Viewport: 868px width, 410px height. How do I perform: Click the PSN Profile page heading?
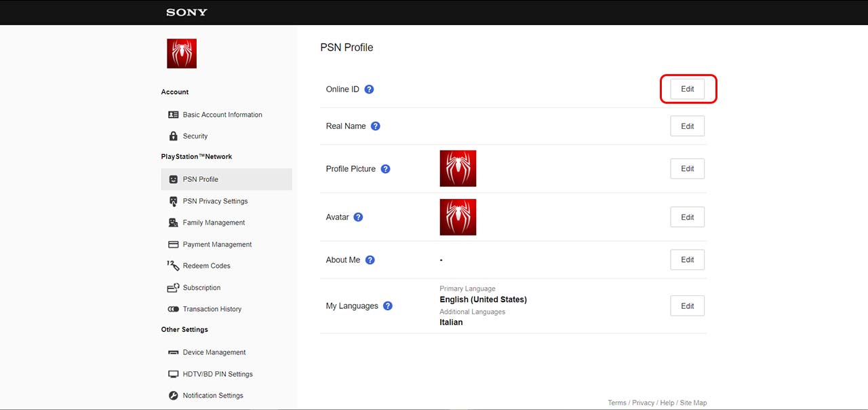coord(347,48)
